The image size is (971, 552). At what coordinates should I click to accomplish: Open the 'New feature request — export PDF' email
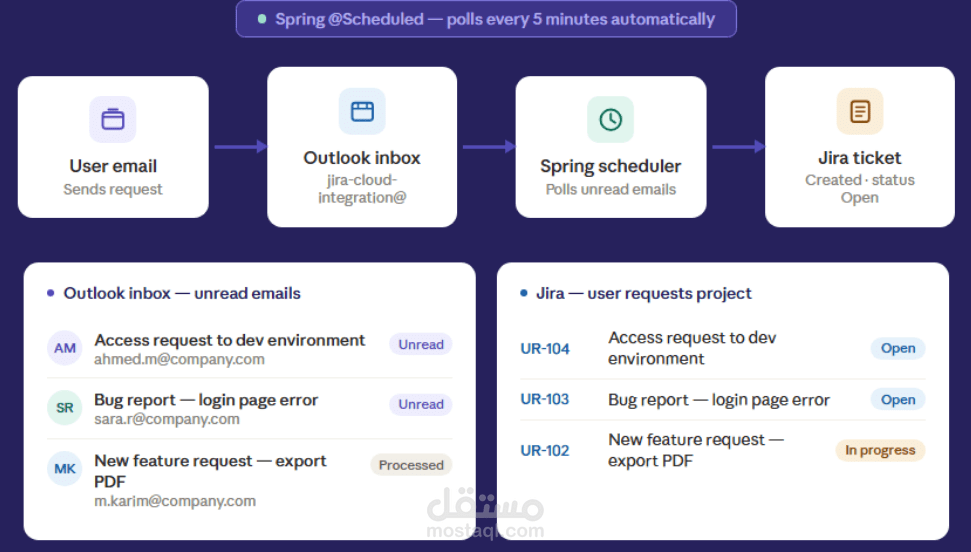point(210,471)
